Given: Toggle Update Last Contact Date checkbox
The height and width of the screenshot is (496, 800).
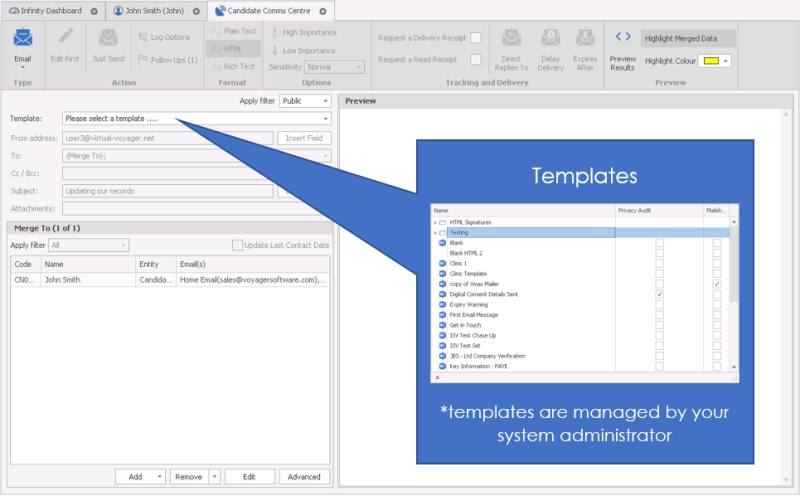Looking at the screenshot, I should tap(237, 245).
